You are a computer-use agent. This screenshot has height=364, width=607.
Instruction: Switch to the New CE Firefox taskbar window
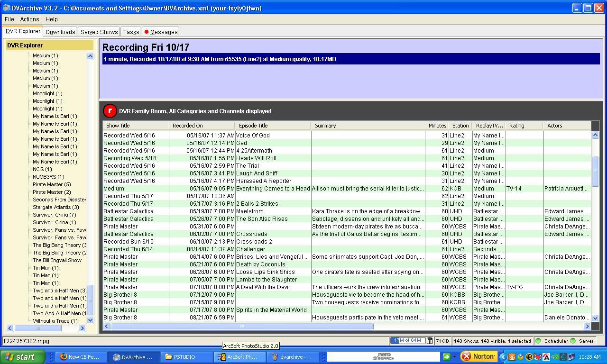tap(80, 357)
